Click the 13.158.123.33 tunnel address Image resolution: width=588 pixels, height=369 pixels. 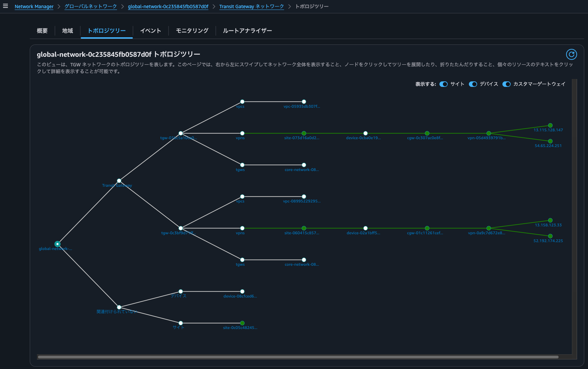pyautogui.click(x=548, y=225)
